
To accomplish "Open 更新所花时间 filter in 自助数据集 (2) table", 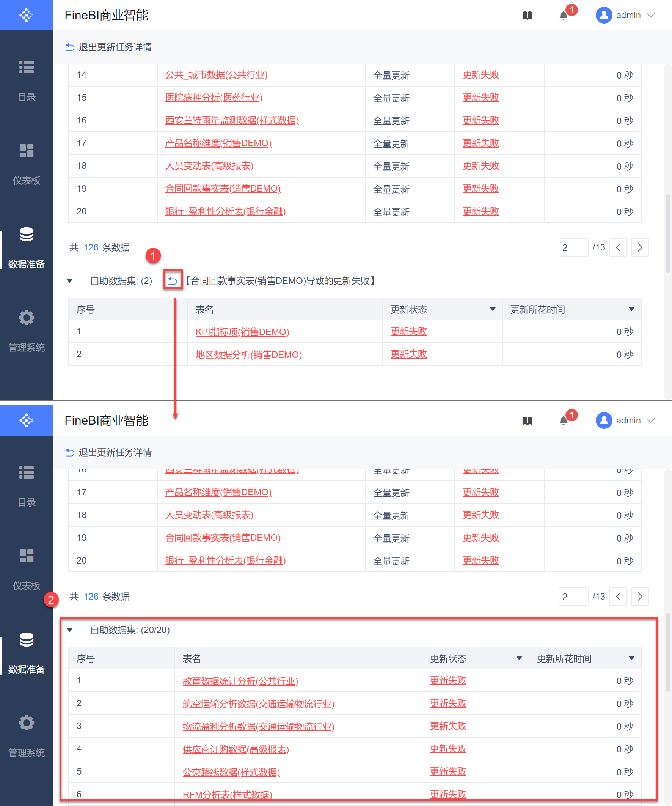I will [x=631, y=309].
